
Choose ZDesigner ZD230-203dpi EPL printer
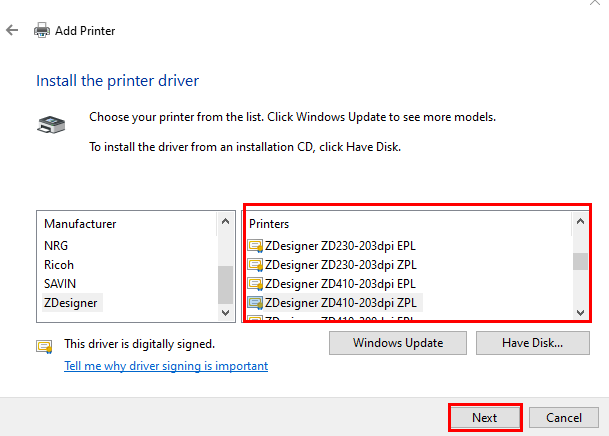coord(340,246)
